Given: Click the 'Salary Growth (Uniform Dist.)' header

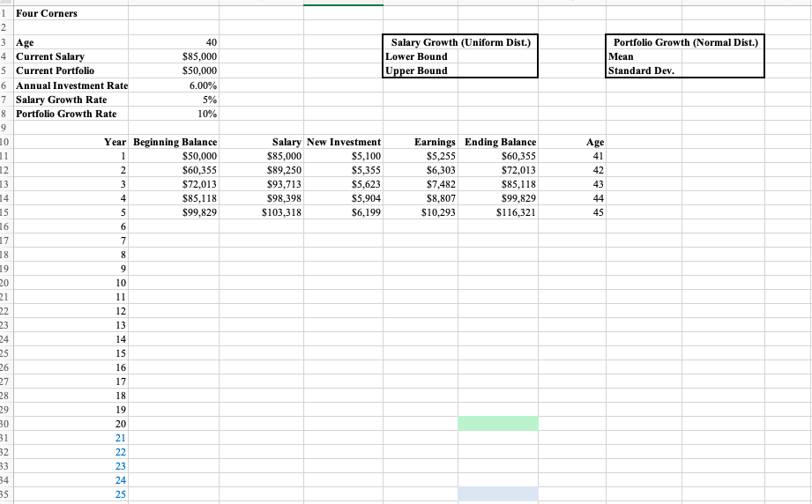Looking at the screenshot, I should 460,42.
